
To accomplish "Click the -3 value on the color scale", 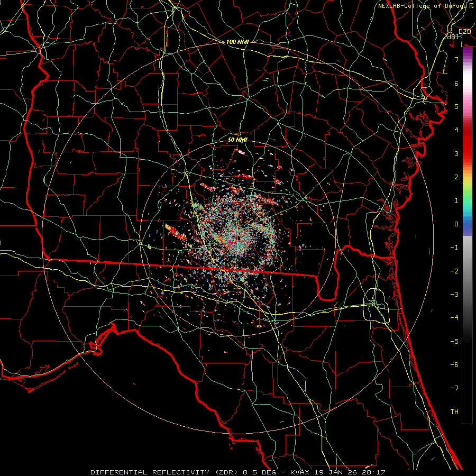I will (x=454, y=295).
